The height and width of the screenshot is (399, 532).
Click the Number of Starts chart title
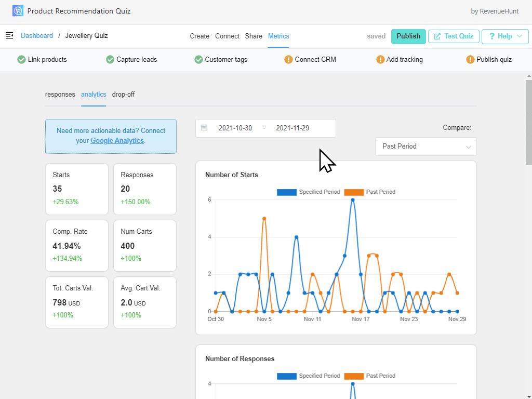[x=232, y=175]
